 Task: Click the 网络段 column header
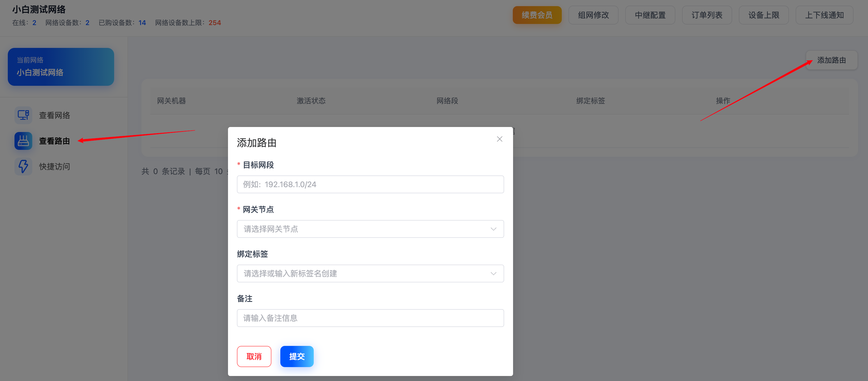[447, 101]
